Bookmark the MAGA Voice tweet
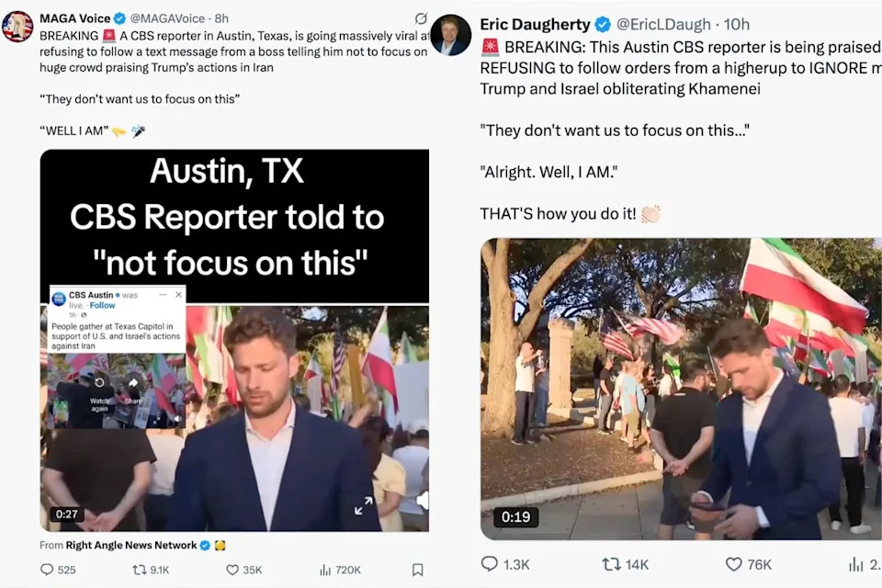882x588 pixels. tap(417, 570)
